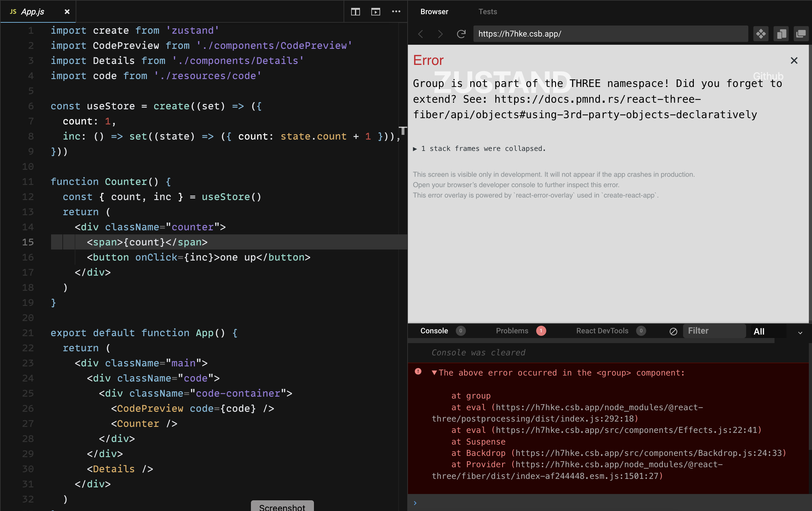
Task: Switch to the Browser tab
Action: pyautogui.click(x=434, y=12)
